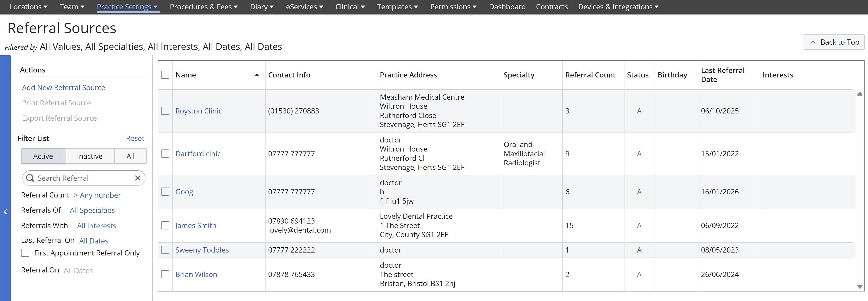Select the Royston Clinic row checkbox
This screenshot has width=868, height=301.
point(165,111)
